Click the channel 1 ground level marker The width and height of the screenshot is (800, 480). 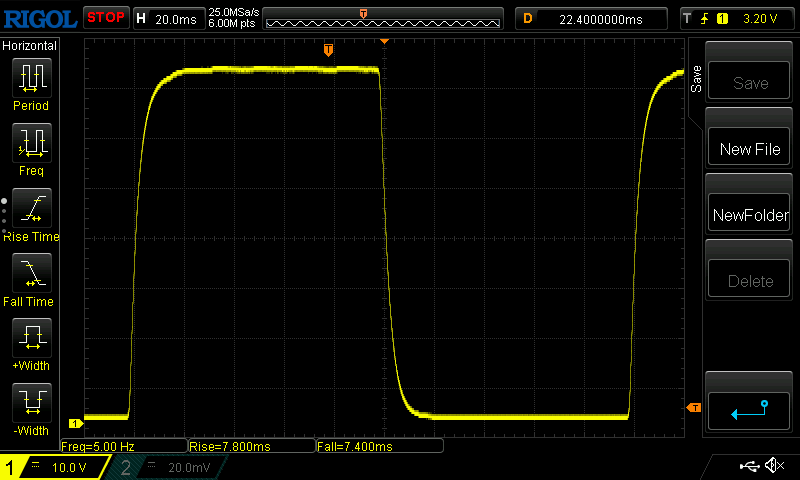(76, 423)
